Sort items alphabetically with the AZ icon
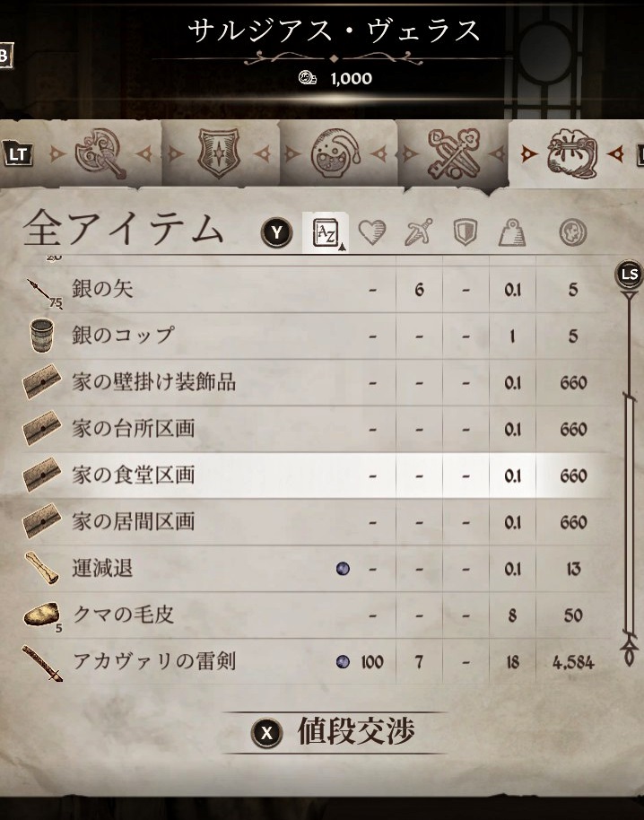This screenshot has width=644, height=820. click(x=326, y=232)
